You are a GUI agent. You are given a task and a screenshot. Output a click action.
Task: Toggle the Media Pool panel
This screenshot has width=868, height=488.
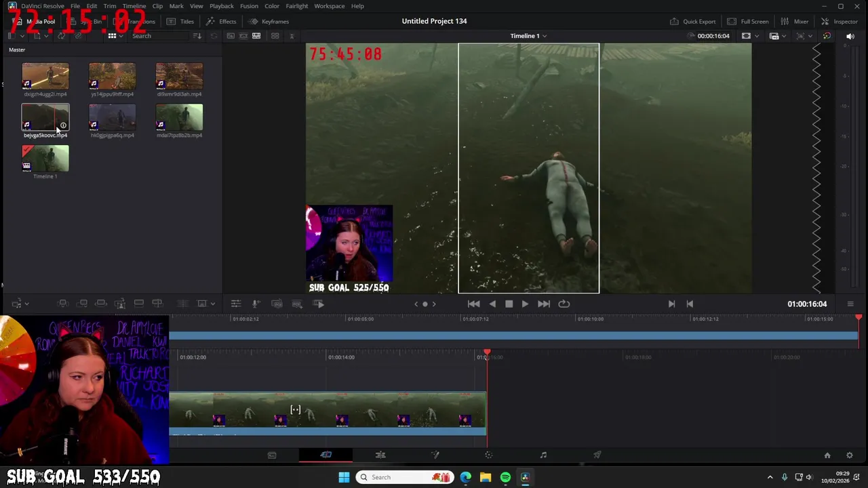tap(35, 21)
